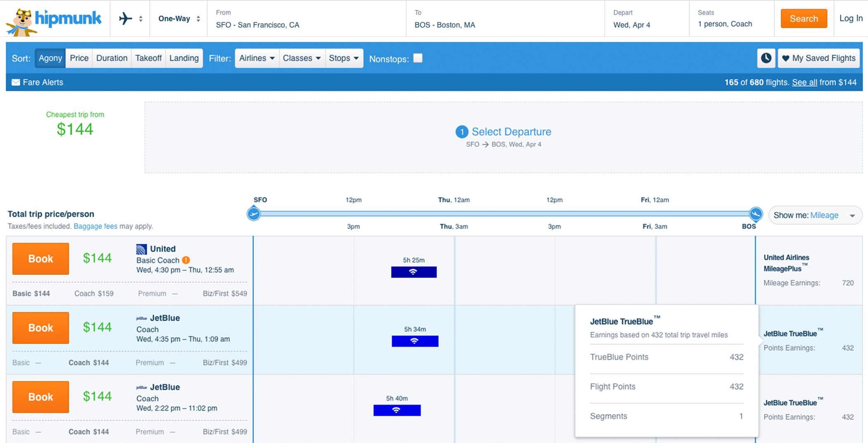Click the 165 of 680 flights count
The height and width of the screenshot is (443, 868).
pyautogui.click(x=756, y=82)
